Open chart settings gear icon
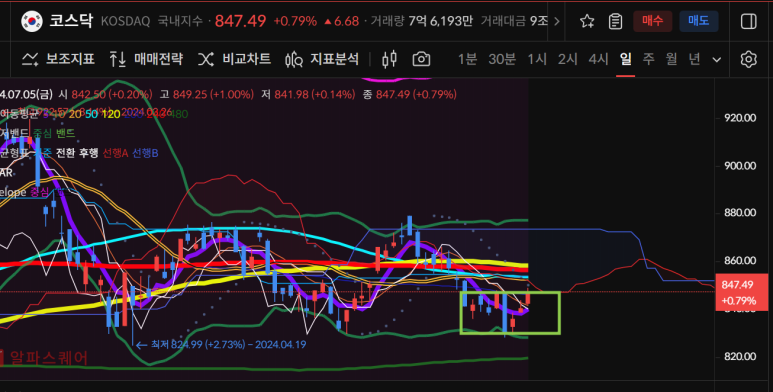 point(748,59)
